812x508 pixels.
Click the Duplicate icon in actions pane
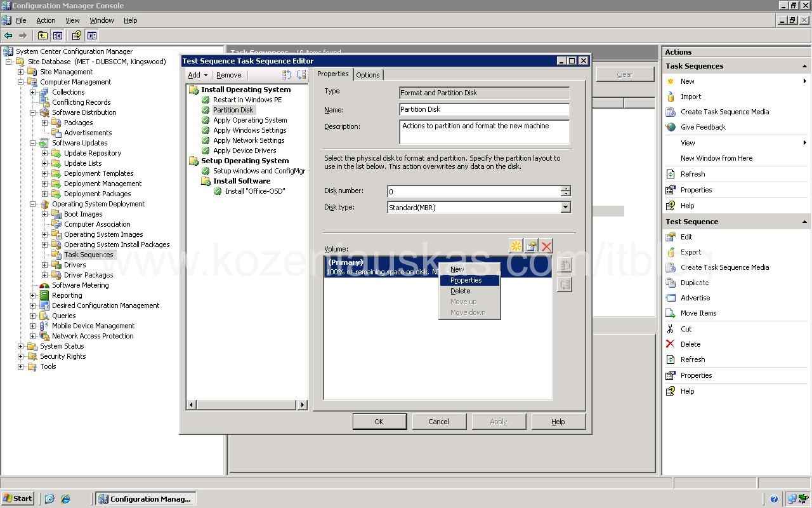(x=671, y=283)
